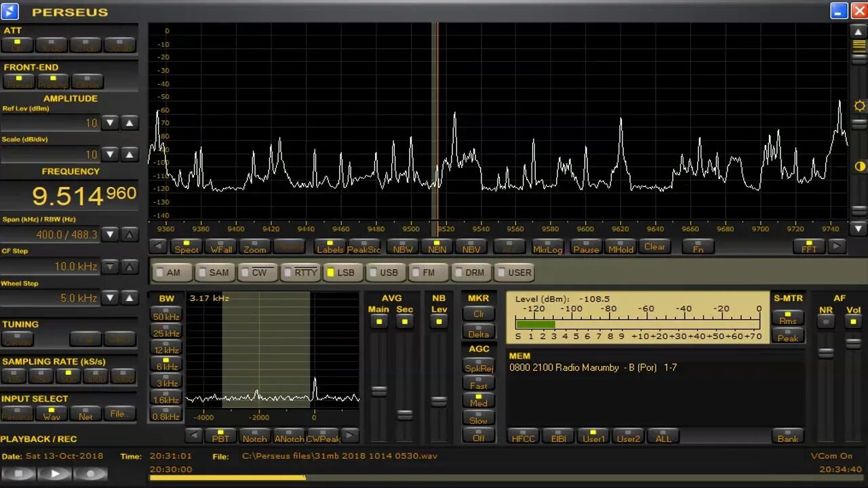Decrease CF Step with down arrow

tap(110, 266)
